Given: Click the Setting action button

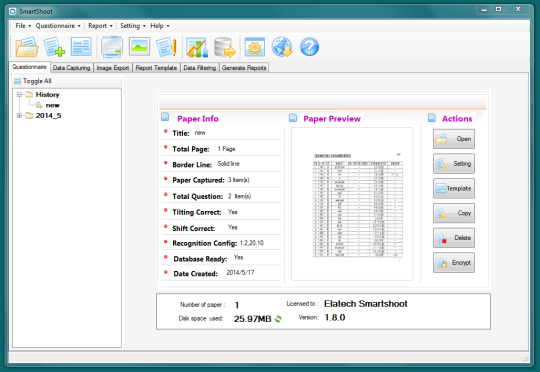Looking at the screenshot, I should (x=454, y=164).
